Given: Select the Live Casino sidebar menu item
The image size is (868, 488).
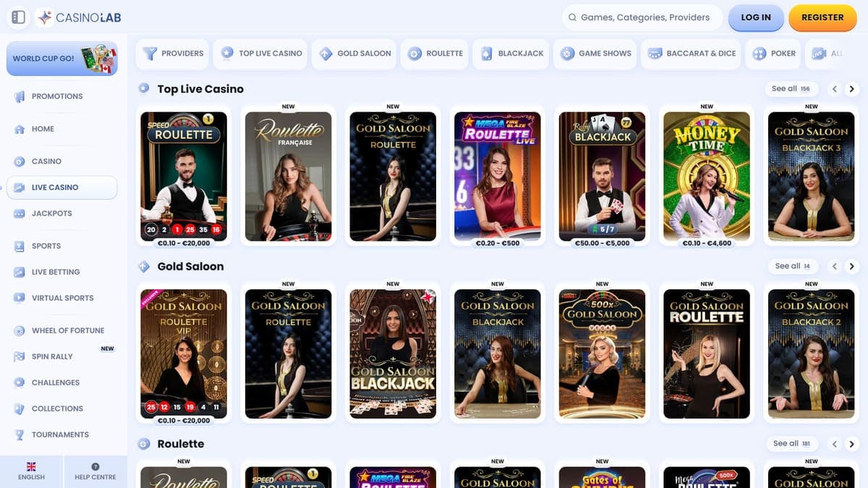Looking at the screenshot, I should (61, 187).
